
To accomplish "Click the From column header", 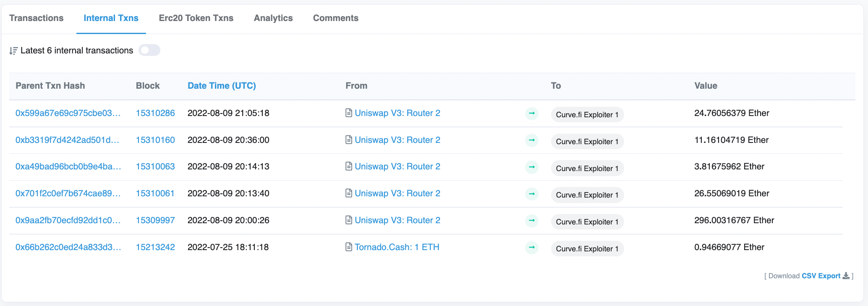I will (356, 86).
